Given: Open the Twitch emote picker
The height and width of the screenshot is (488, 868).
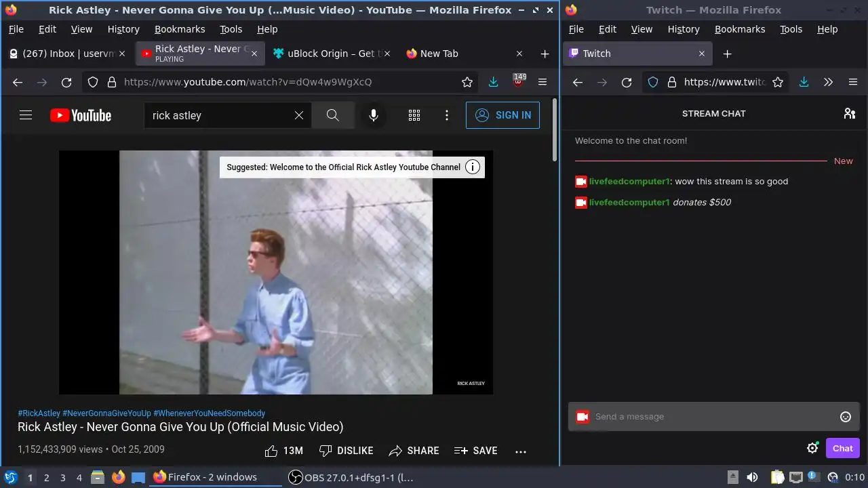Looking at the screenshot, I should [846, 417].
